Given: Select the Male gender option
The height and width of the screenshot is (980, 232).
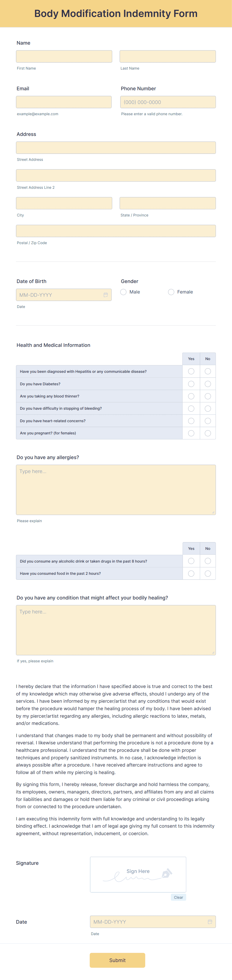Looking at the screenshot, I should click(123, 292).
